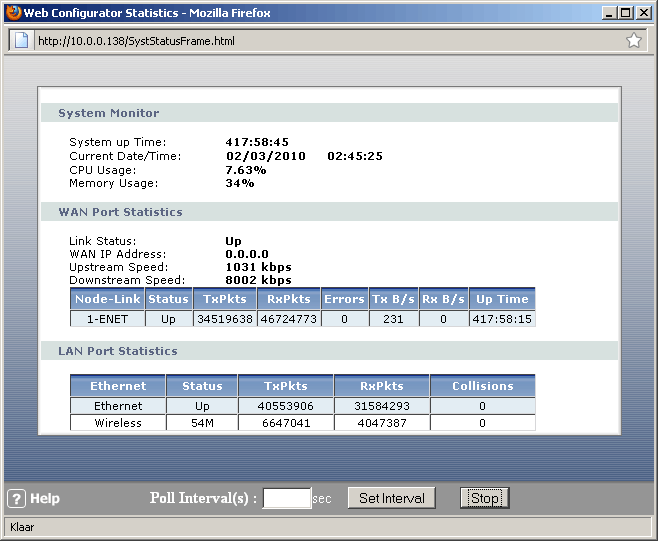Select the System Monitor heading
The height and width of the screenshot is (541, 658).
[109, 113]
